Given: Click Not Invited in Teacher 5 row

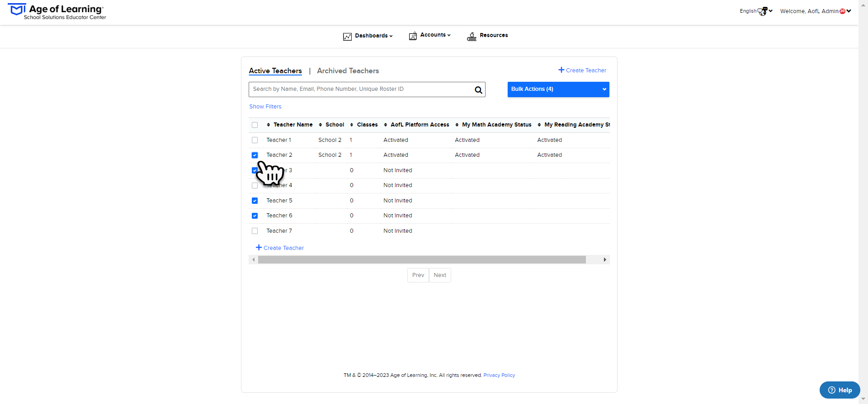Looking at the screenshot, I should click(x=398, y=201).
